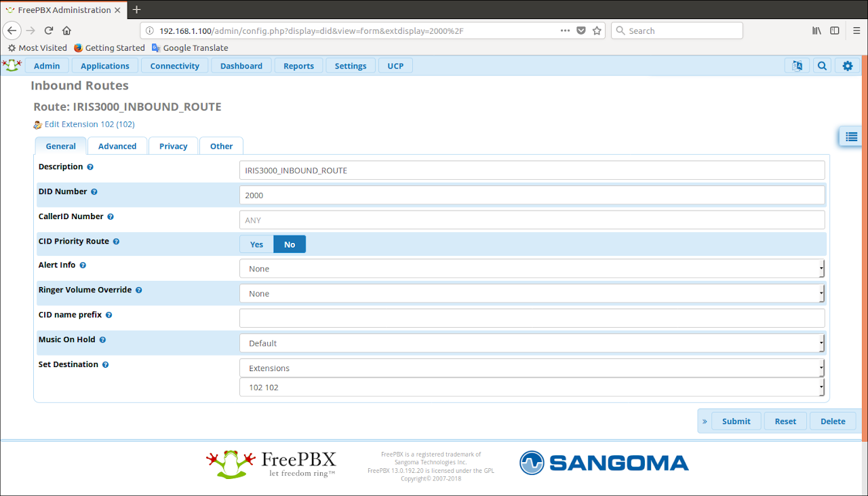
Task: Open the Connectivity menu
Action: pyautogui.click(x=174, y=66)
